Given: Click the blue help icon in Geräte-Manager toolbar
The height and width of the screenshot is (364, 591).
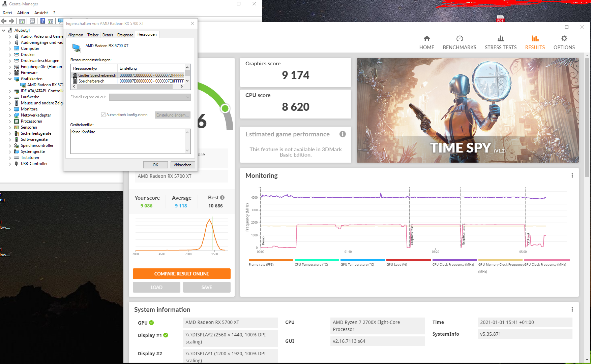Looking at the screenshot, I should click(x=43, y=21).
